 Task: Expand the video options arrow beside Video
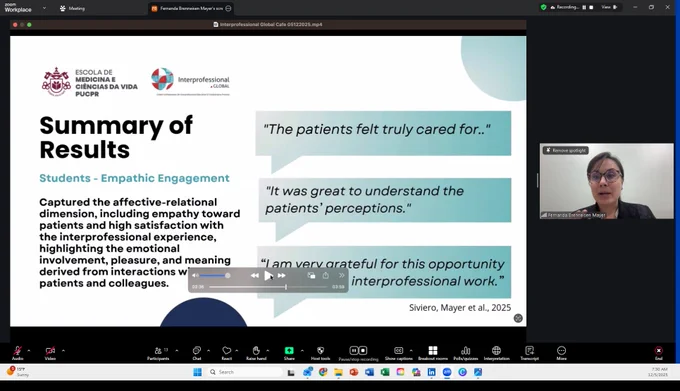(63, 350)
